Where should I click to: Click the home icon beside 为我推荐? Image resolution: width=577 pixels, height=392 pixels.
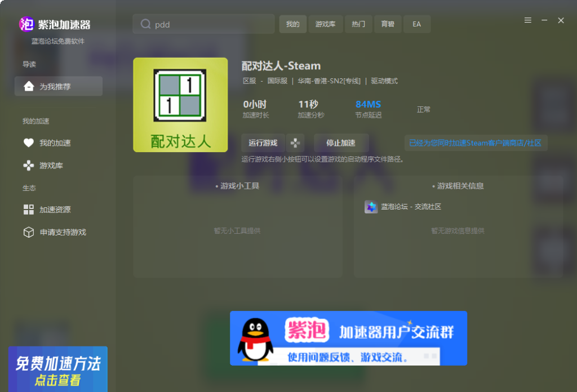coord(29,86)
